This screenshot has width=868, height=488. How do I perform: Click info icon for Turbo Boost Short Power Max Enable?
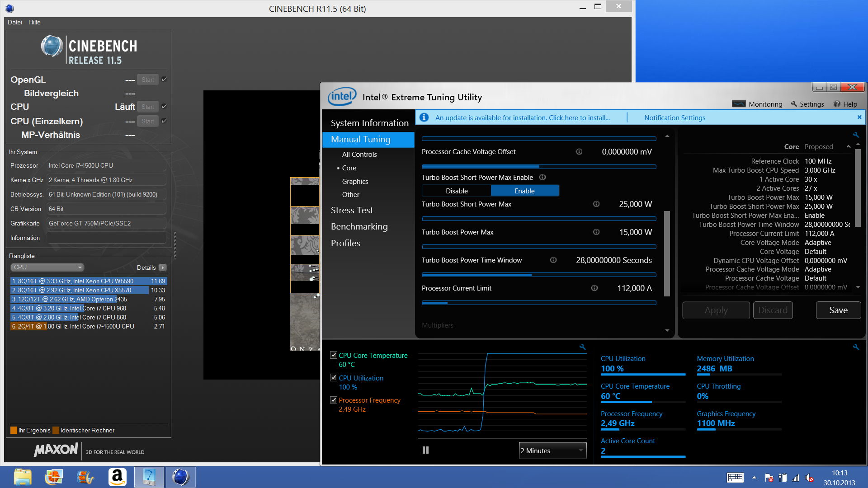pos(542,178)
